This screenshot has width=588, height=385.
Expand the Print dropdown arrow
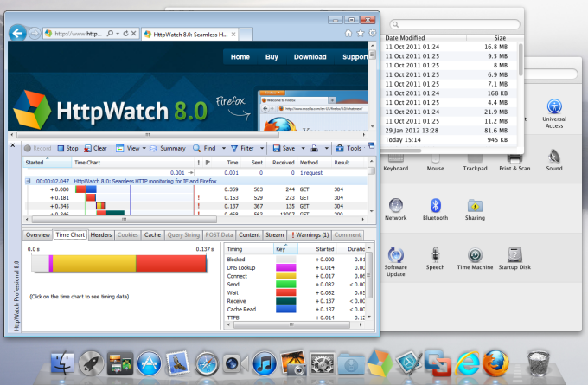tap(326, 148)
